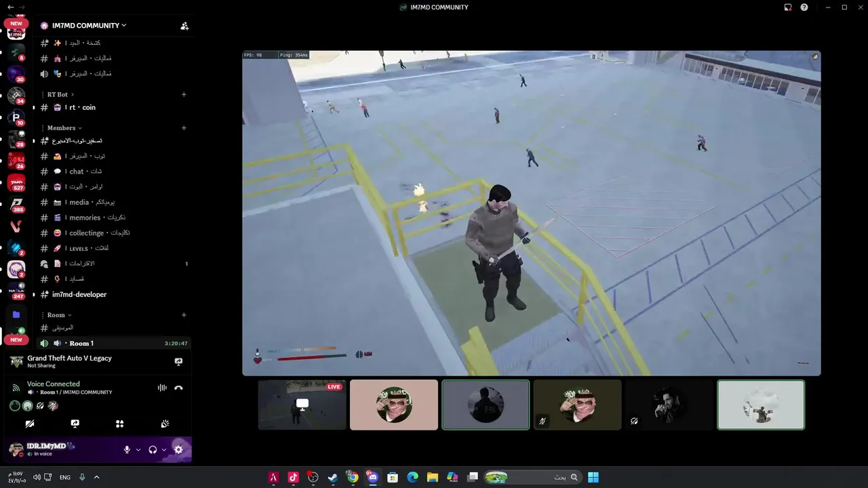
Task: Open Microsoft Edge from the taskbar
Action: click(412, 477)
